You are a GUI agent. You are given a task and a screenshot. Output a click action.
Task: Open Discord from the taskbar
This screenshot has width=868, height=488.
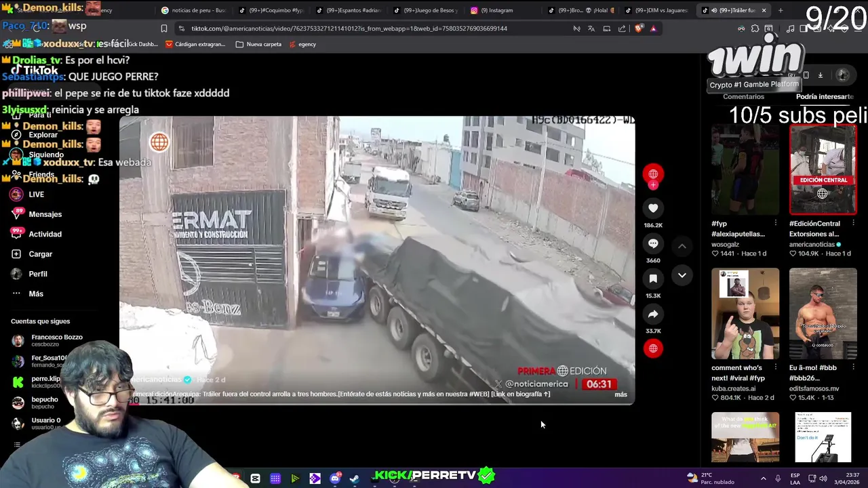point(335,479)
